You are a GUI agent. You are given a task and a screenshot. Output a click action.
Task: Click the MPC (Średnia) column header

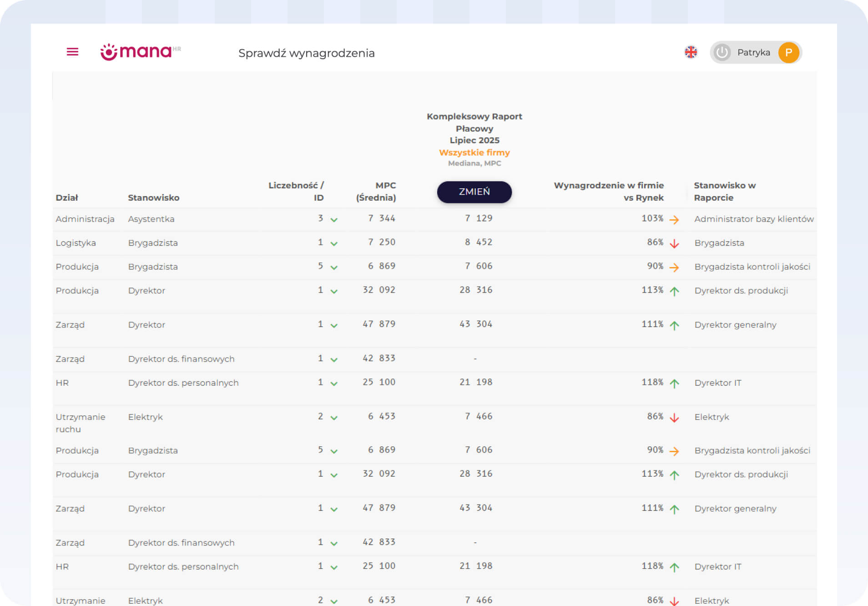coord(376,192)
